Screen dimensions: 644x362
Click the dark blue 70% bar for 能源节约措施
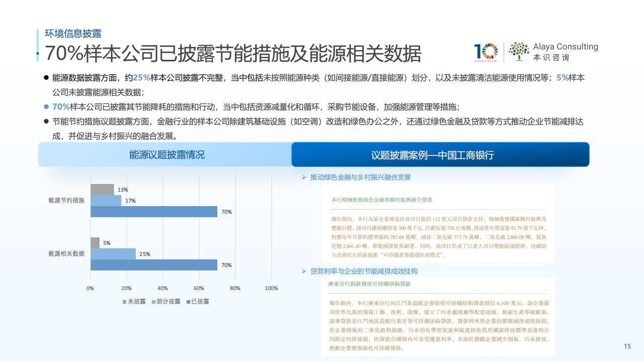[154, 212]
